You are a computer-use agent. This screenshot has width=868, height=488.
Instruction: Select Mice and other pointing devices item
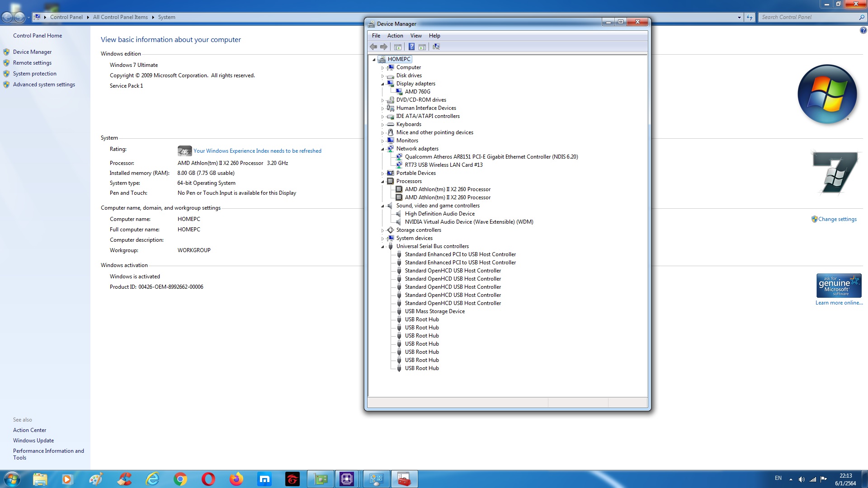tap(434, 132)
